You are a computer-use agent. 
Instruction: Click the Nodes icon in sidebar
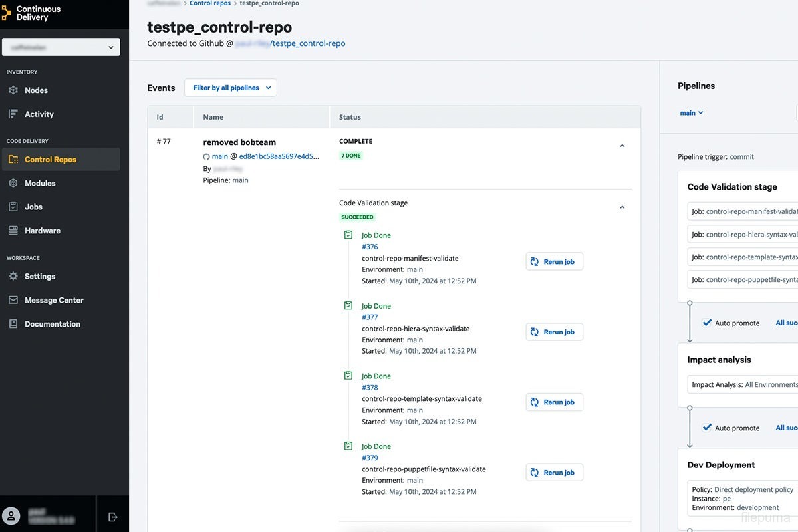pyautogui.click(x=13, y=90)
